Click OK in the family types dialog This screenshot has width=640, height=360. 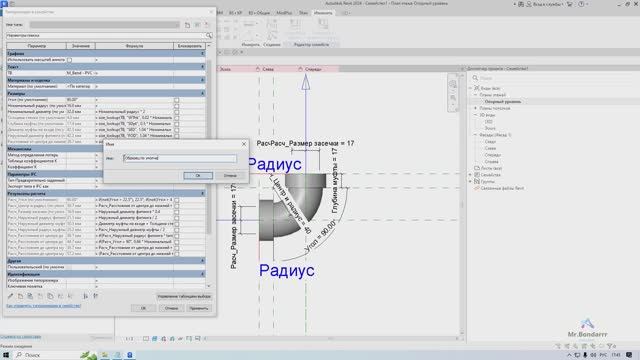tap(143, 308)
